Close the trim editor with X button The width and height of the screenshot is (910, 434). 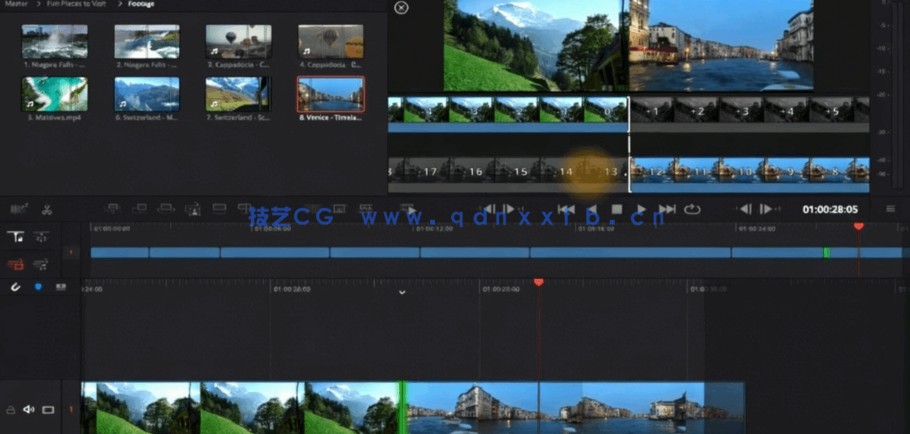(401, 8)
